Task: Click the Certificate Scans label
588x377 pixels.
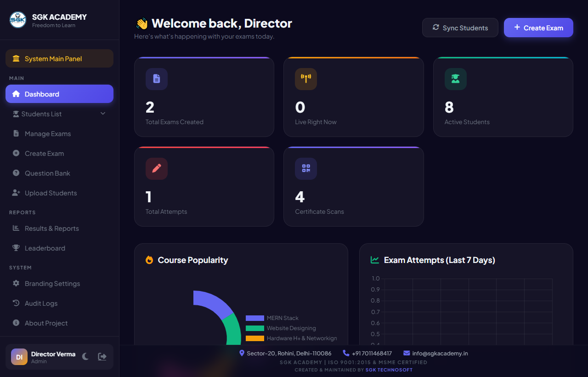Action: [x=319, y=212]
